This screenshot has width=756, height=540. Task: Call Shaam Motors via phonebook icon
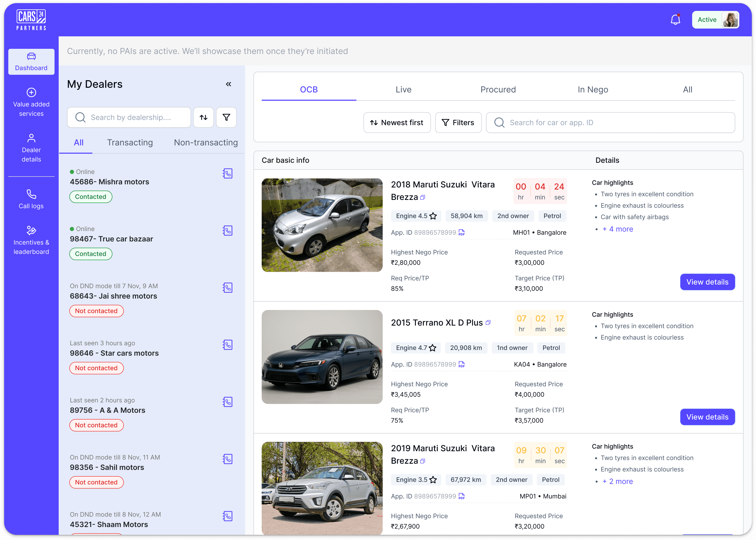228,516
